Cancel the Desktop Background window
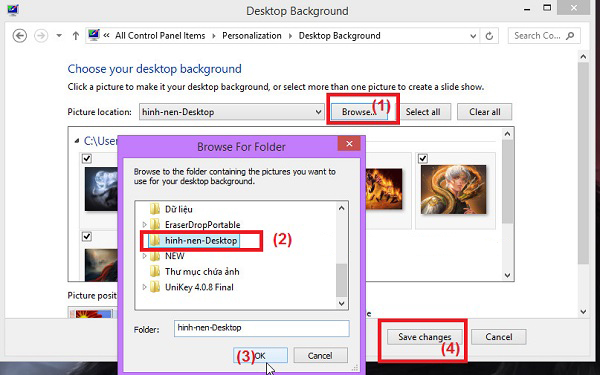Screen dimensions: 600x375 [x=499, y=337]
